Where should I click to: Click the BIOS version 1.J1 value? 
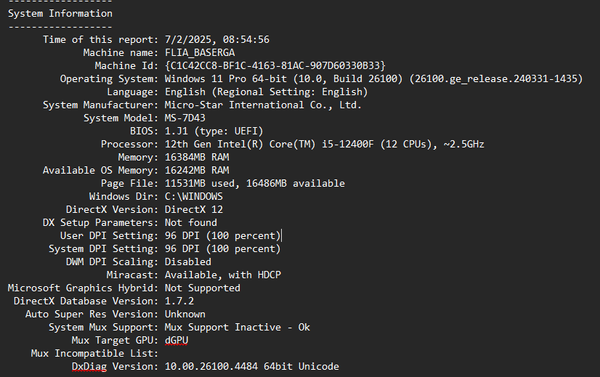[x=176, y=131]
